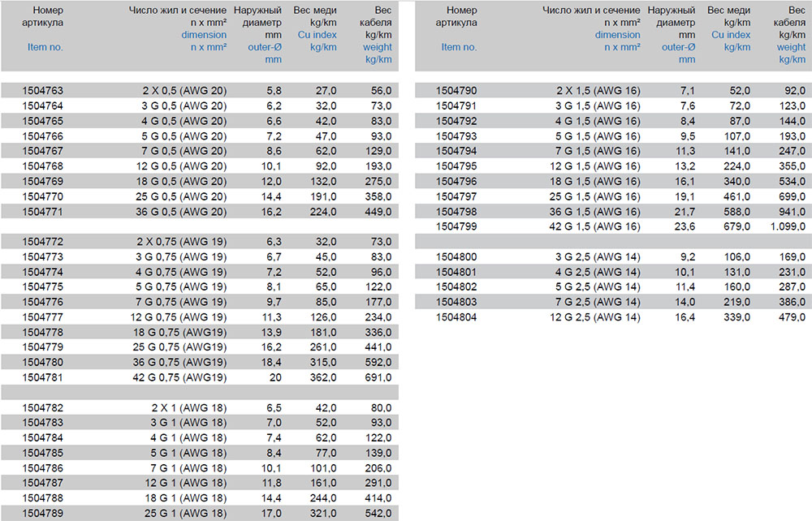Select item number 1504800
812x521 pixels.
[x=456, y=256]
